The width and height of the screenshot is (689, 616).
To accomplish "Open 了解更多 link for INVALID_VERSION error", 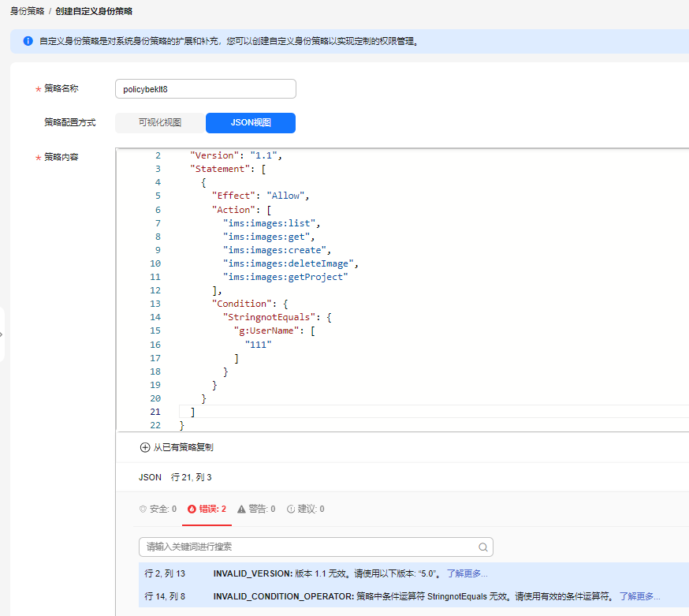I will 467,573.
